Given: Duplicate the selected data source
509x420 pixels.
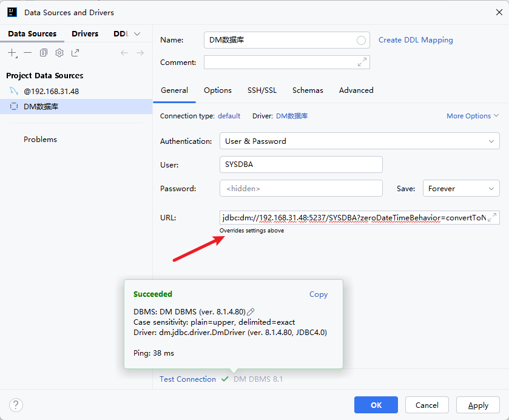Looking at the screenshot, I should [x=44, y=53].
